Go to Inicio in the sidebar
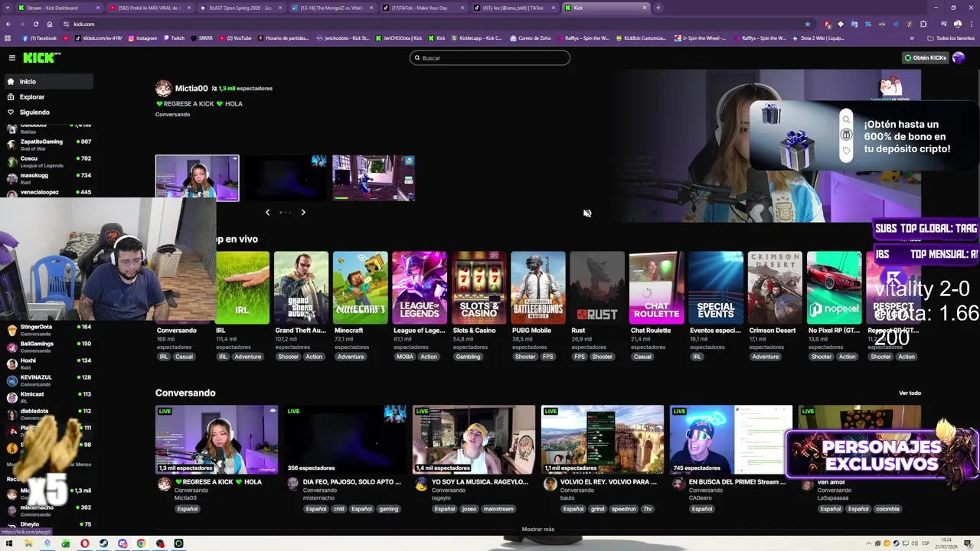 coord(47,81)
